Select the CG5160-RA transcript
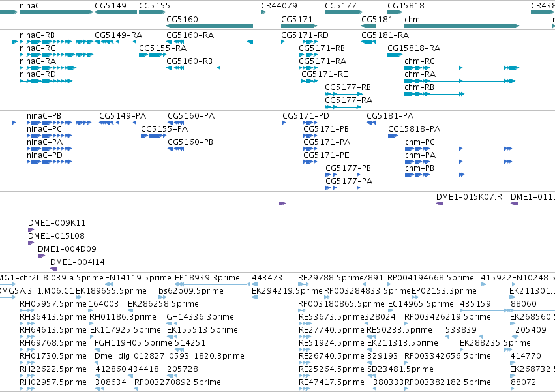This screenshot has width=555, height=392. [x=209, y=42]
